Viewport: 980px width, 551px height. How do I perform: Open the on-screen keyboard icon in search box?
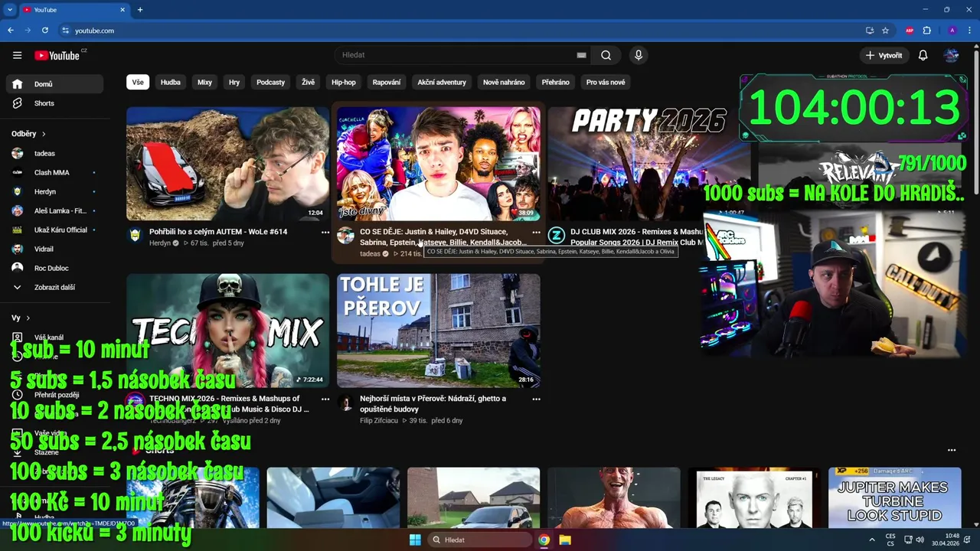click(x=581, y=55)
